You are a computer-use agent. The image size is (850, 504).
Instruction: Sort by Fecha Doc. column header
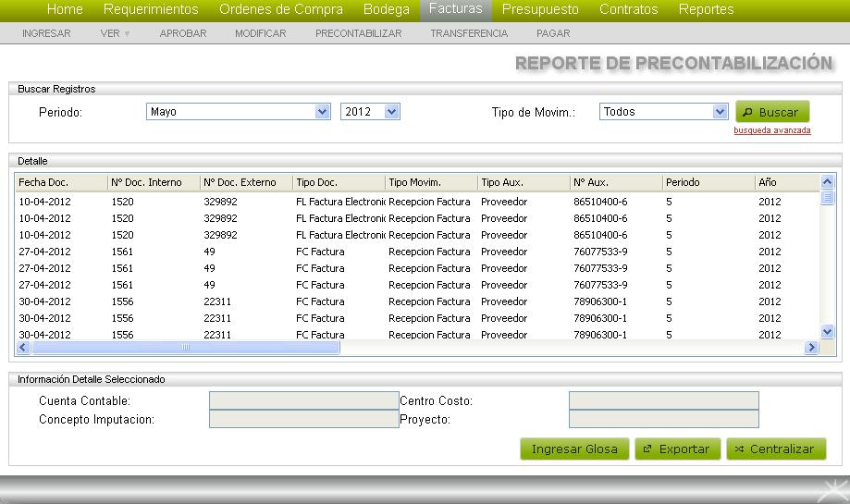(61, 182)
